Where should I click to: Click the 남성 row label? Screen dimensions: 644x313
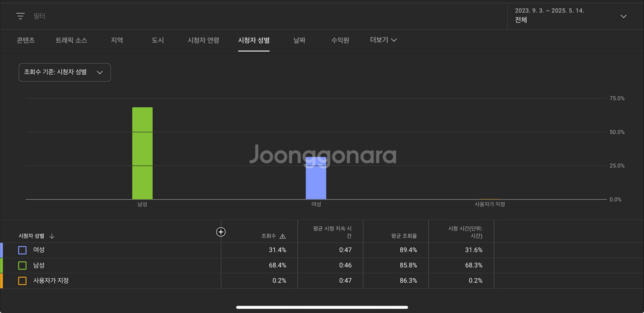click(x=39, y=265)
